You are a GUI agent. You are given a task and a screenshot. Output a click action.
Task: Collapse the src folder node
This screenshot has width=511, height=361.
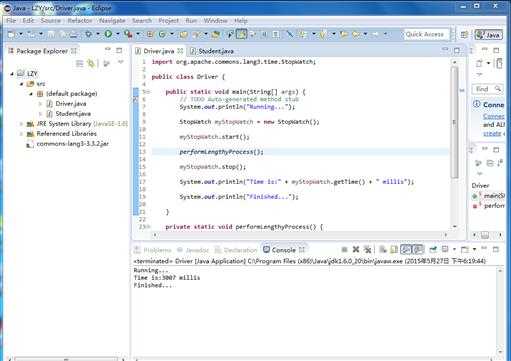coord(21,84)
